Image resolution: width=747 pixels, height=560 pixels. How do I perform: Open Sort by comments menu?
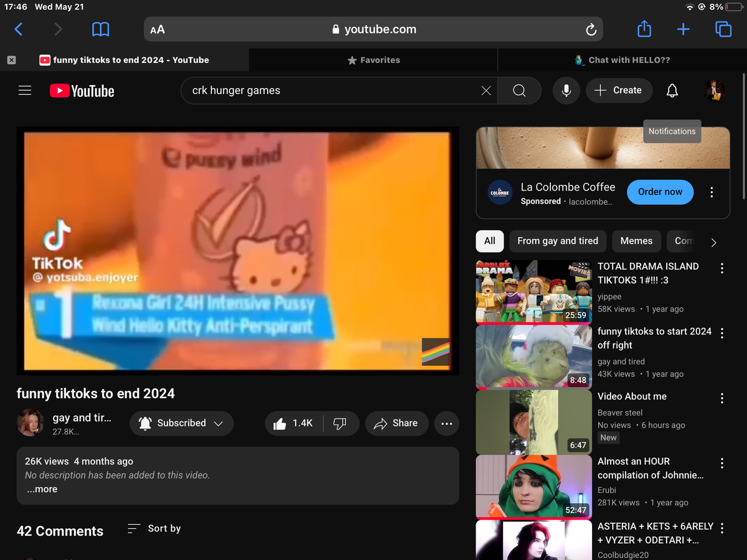(x=154, y=528)
